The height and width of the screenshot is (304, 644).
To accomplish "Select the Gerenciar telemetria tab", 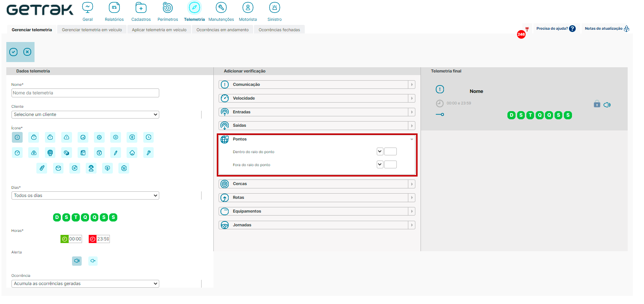I will tap(32, 30).
